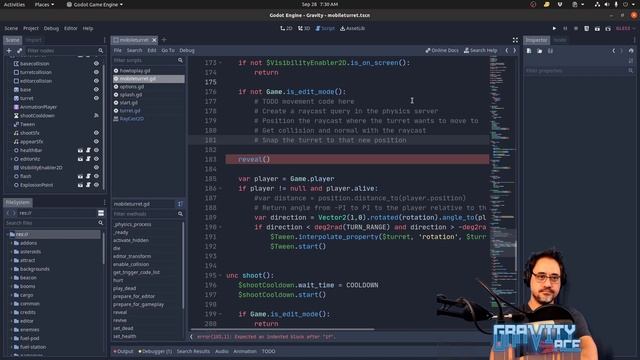Click the first clapperboard icon to play the scene

tap(597, 29)
